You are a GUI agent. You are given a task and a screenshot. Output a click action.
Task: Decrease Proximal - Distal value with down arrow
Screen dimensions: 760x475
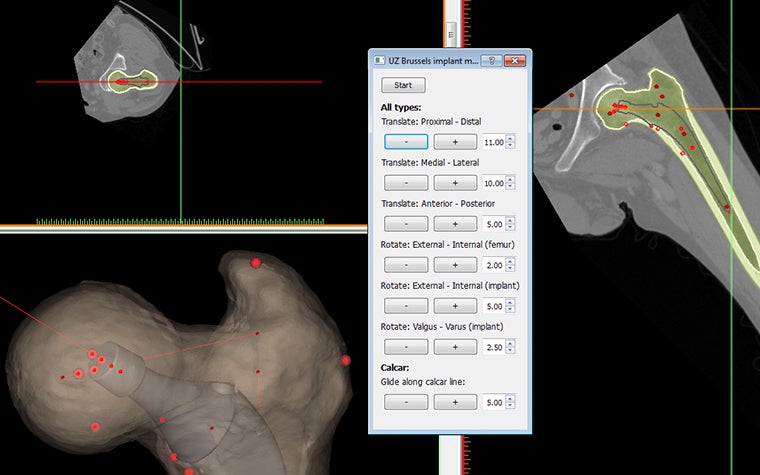click(x=510, y=145)
